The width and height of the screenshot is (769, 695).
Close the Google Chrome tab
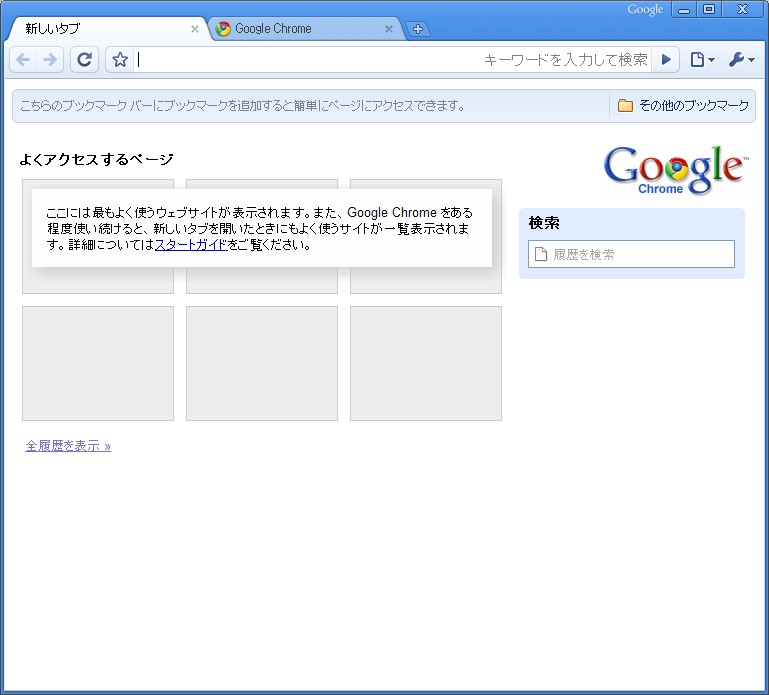coord(389,29)
